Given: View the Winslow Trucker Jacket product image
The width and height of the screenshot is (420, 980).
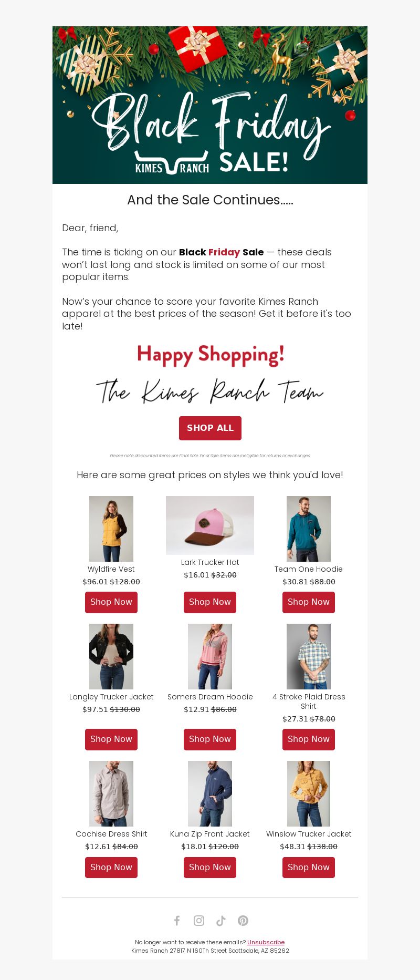Looking at the screenshot, I should point(309,793).
